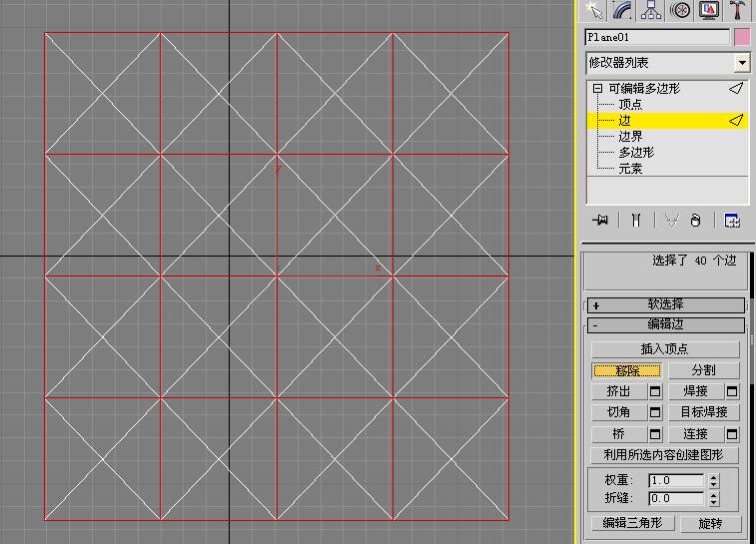Image resolution: width=756 pixels, height=544 pixels.
Task: Collapse the 编辑边 rollout
Action: click(665, 325)
